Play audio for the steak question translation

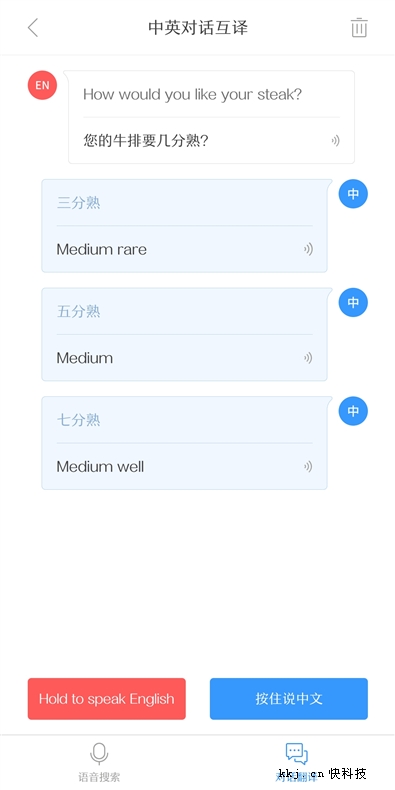(336, 141)
